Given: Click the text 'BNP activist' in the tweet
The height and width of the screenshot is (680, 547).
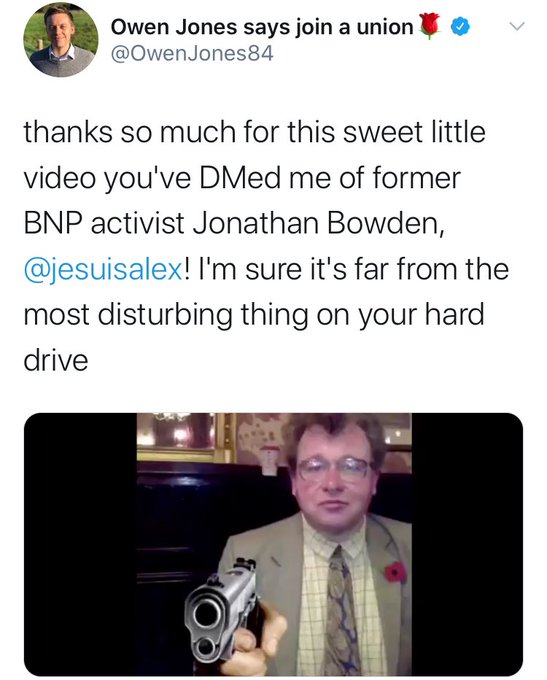Looking at the screenshot, I should point(104,224).
